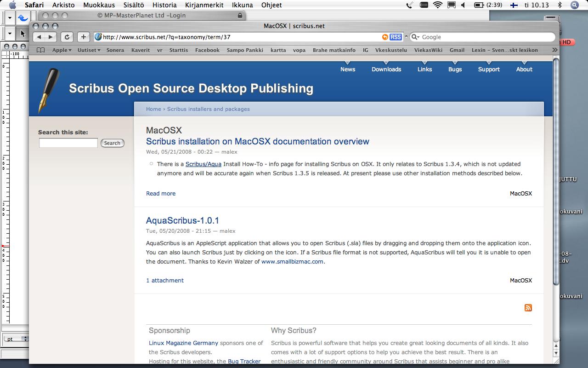Open the About site tab
This screenshot has width=588, height=368.
pos(524,69)
